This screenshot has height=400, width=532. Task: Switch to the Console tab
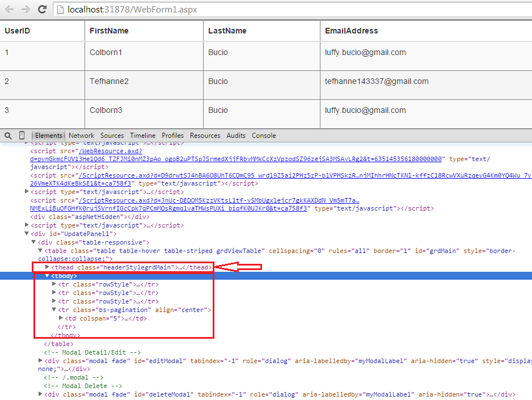pos(263,136)
